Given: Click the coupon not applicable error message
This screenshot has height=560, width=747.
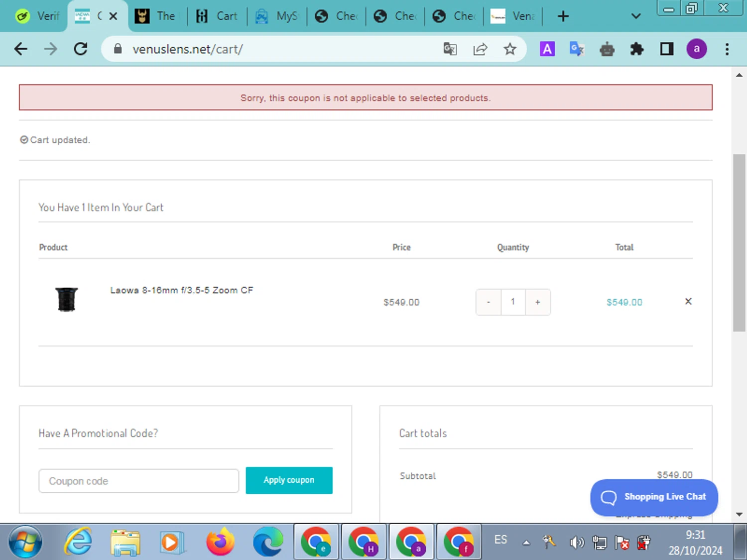Looking at the screenshot, I should pyautogui.click(x=366, y=98).
